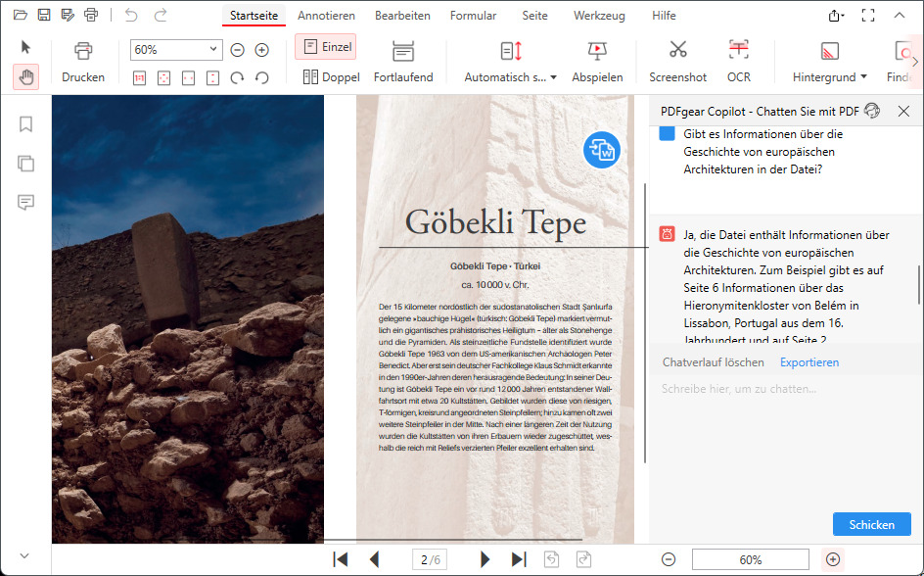Open the Hilfe tab
Viewport: 924px width, 576px height.
(664, 16)
